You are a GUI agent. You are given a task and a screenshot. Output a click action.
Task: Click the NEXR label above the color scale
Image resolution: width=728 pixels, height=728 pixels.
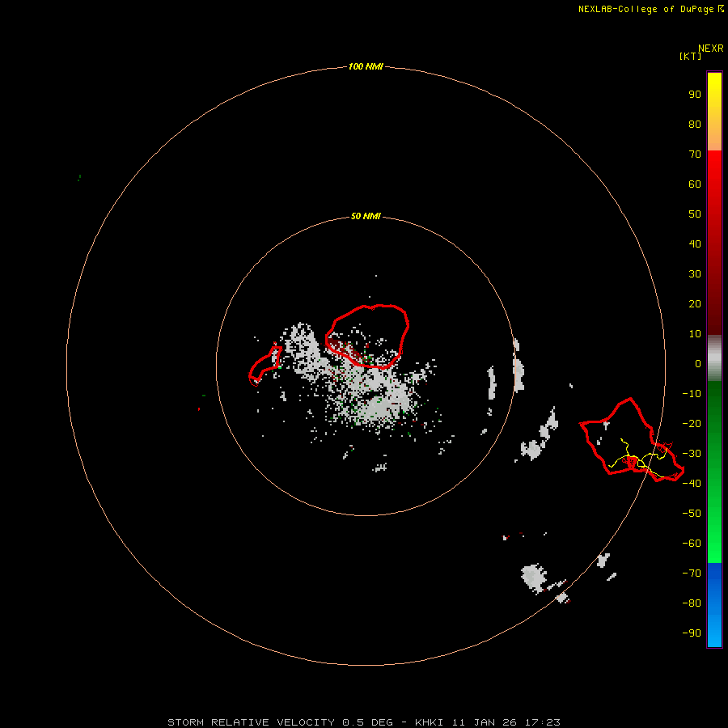(x=711, y=49)
